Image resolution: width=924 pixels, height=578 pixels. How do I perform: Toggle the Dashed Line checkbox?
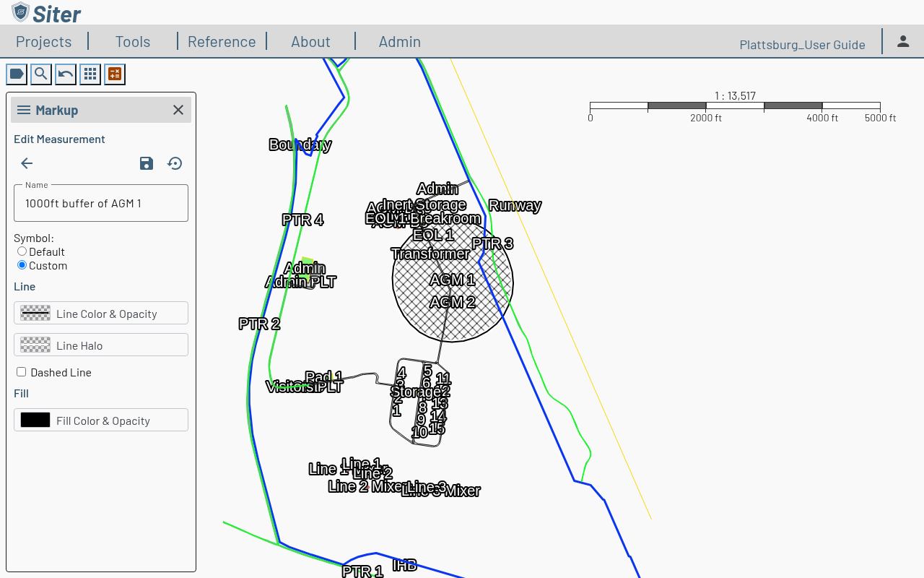coord(22,372)
